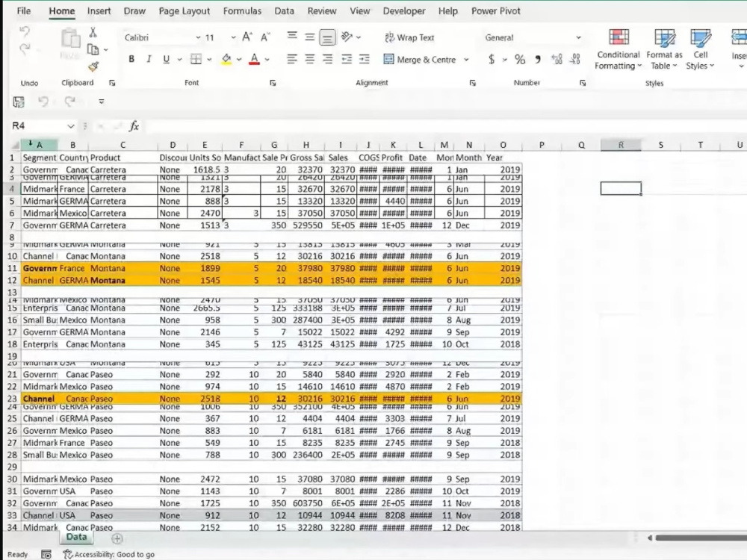
Task: Click the Cut scissors icon
Action: point(93,32)
